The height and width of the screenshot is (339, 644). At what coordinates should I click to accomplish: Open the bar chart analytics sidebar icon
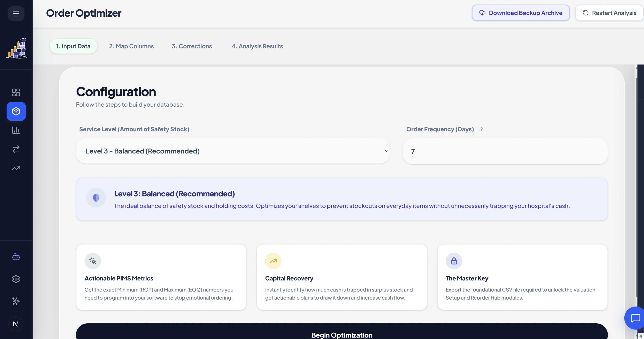(16, 130)
